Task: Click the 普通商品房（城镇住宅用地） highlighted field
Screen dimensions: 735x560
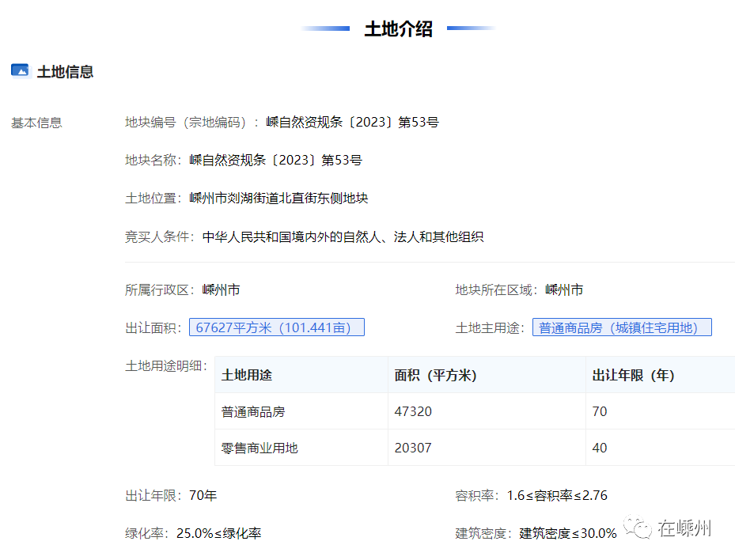Action: pyautogui.click(x=621, y=327)
